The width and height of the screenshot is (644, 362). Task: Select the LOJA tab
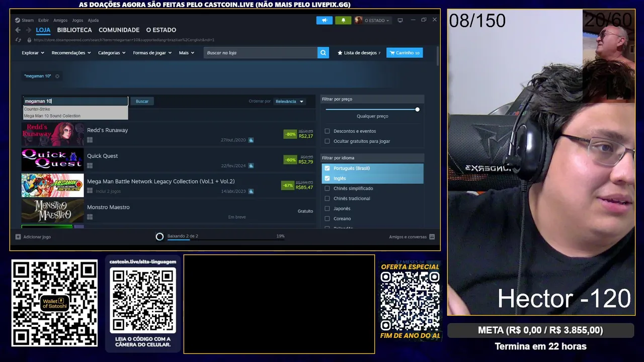43,30
